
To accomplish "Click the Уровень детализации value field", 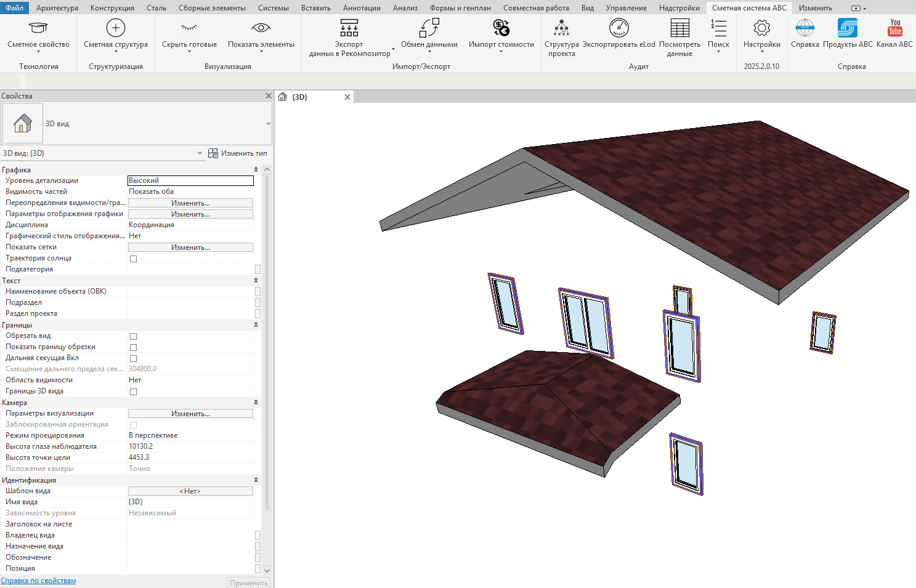I will 190,180.
